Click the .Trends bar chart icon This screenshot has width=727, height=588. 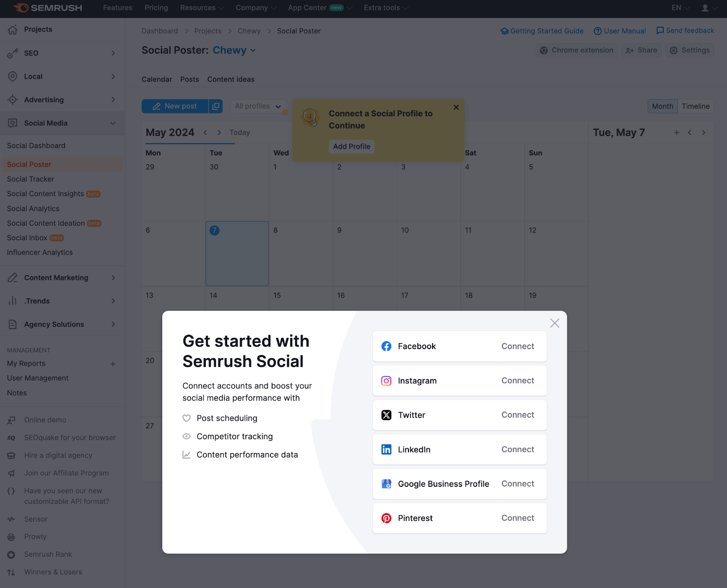pyautogui.click(x=13, y=301)
